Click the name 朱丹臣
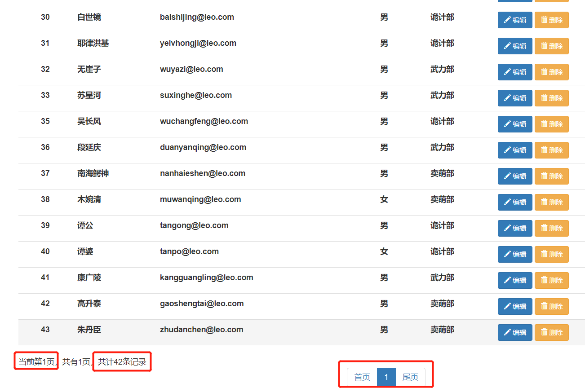This screenshot has height=392, width=585. pos(89,330)
